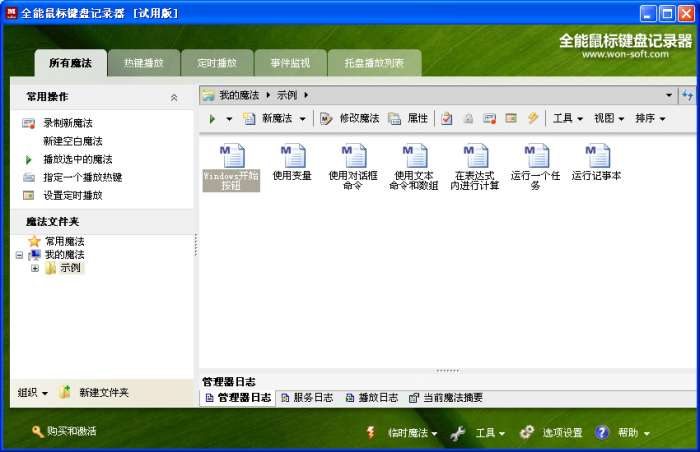Click 播放选中的魔法 action
Screen dimensions: 700x452
pos(78,159)
